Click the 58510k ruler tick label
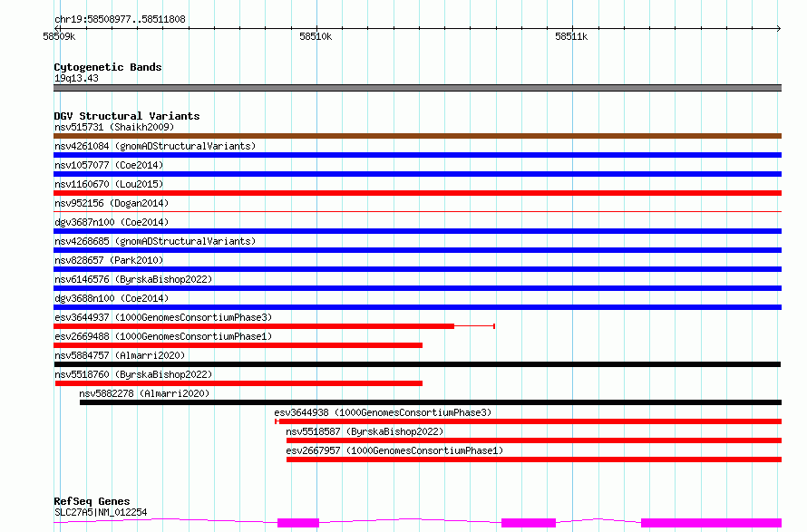The height and width of the screenshot is (532, 807). 316,36
